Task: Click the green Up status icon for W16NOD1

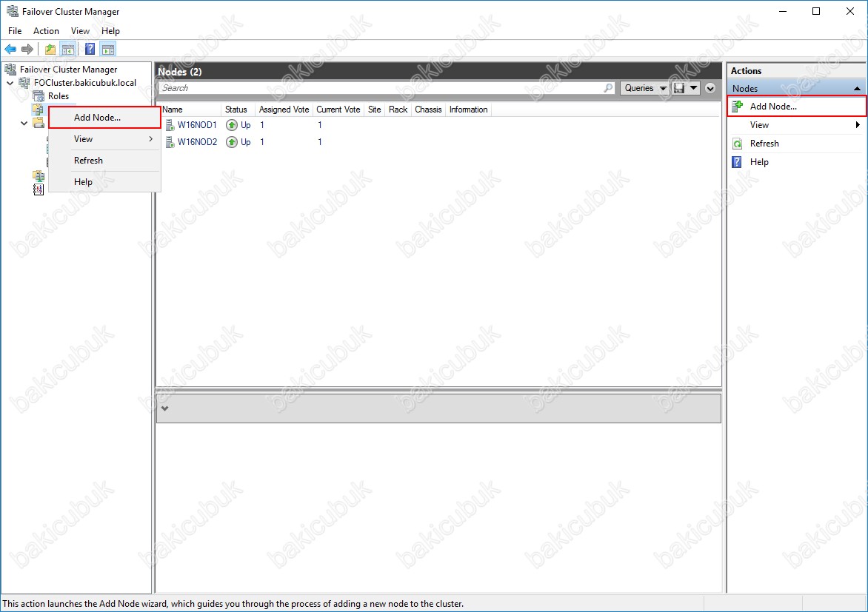Action: (232, 126)
